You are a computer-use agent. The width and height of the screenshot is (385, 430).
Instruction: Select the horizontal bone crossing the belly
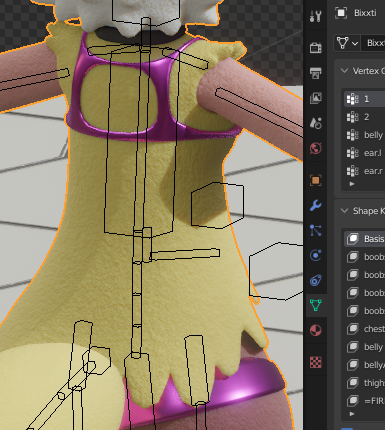point(185,254)
